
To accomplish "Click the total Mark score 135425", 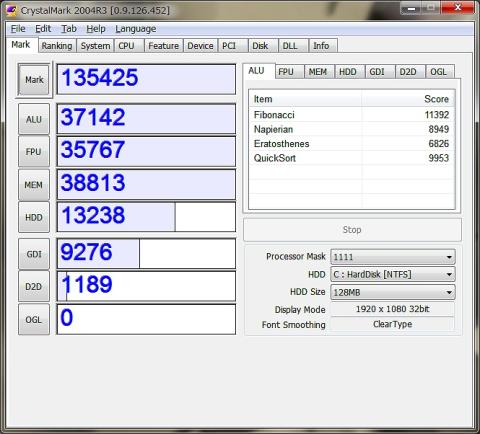I will point(146,79).
